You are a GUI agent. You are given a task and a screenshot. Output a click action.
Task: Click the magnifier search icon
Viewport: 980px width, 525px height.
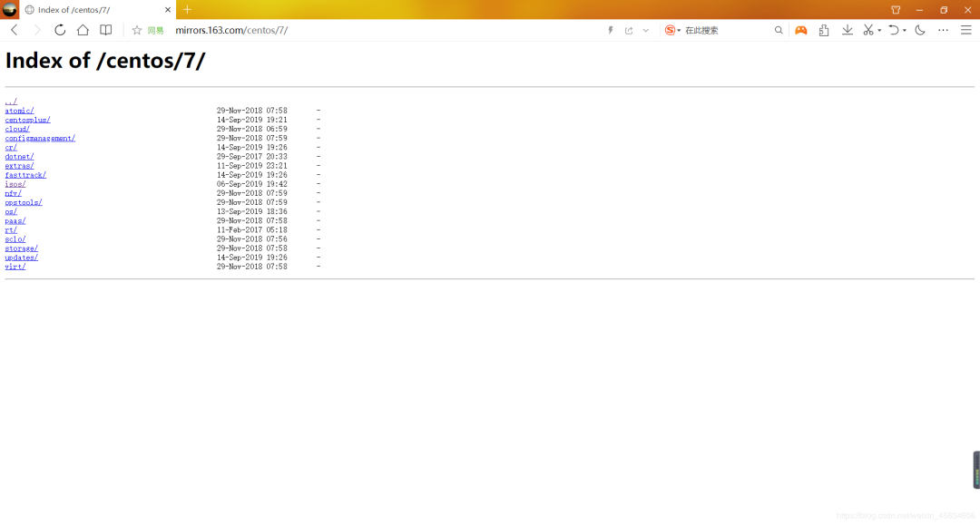779,30
